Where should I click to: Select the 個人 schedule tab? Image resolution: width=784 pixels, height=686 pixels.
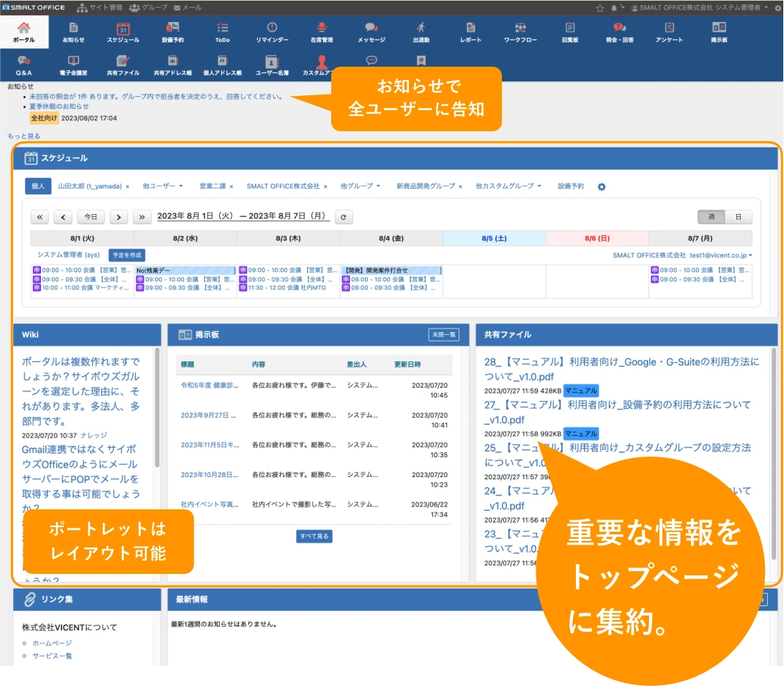pos(38,186)
